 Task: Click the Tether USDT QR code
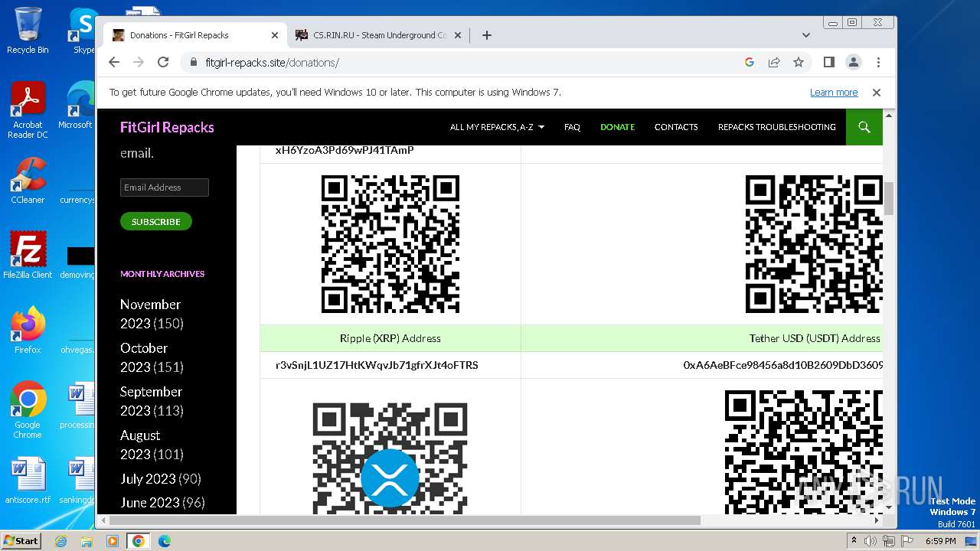[803, 452]
